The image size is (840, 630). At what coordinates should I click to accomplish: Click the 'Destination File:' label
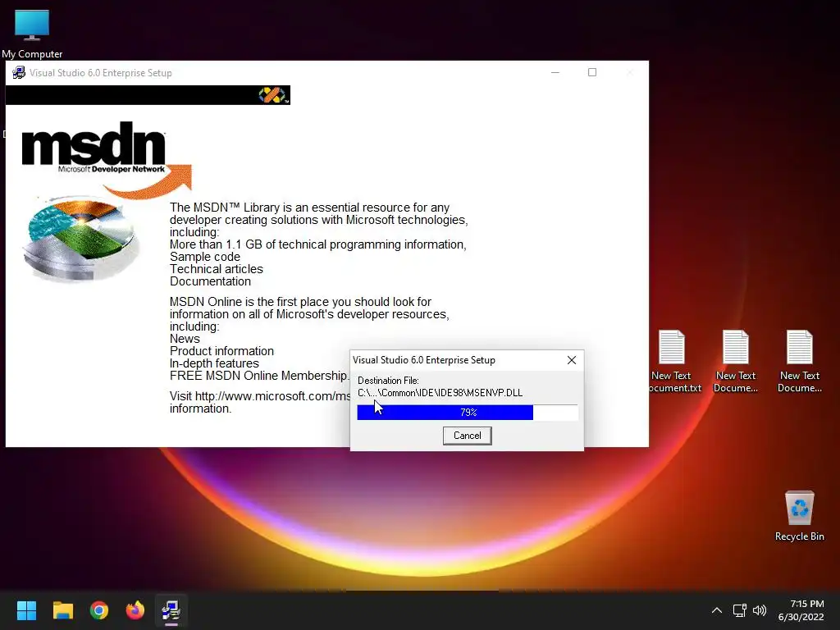388,381
